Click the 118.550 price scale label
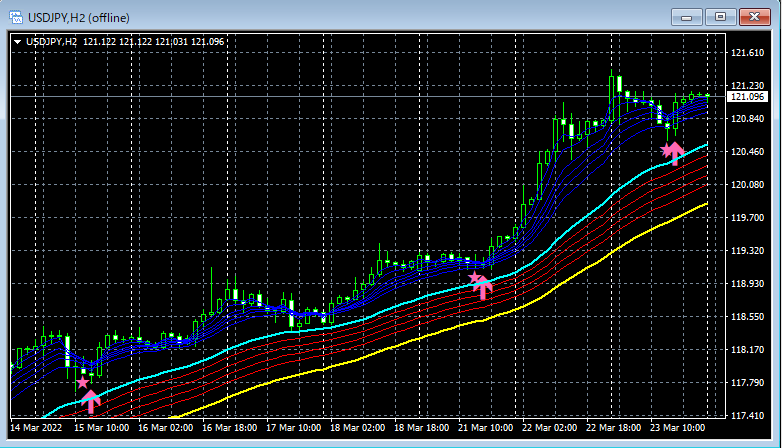This screenshot has width=783, height=448. pos(748,317)
